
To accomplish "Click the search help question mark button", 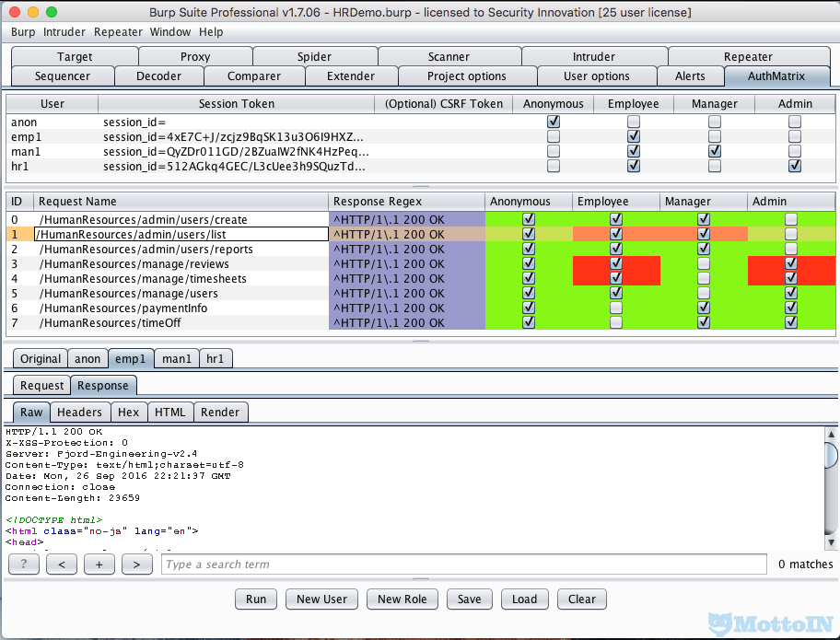I will 24,564.
